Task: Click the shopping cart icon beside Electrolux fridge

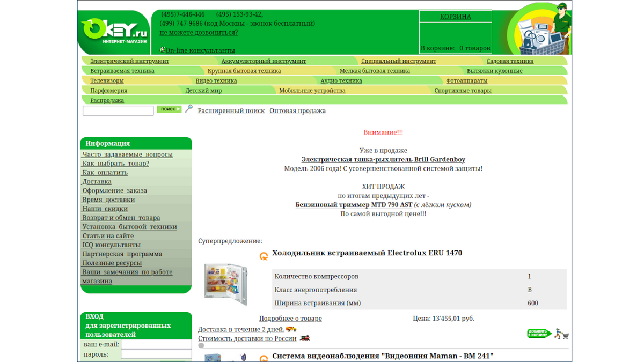Action: pos(562,334)
